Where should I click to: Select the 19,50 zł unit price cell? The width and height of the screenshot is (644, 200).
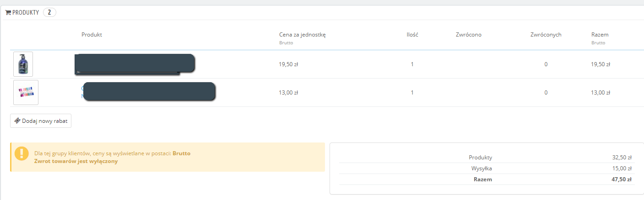pos(288,64)
